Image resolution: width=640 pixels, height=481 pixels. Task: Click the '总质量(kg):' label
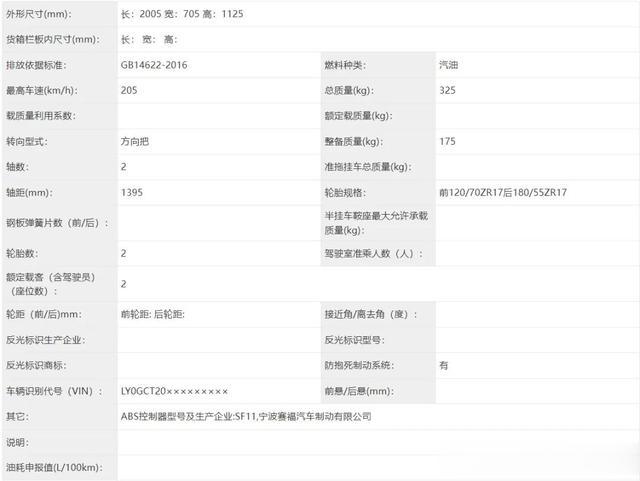click(349, 91)
